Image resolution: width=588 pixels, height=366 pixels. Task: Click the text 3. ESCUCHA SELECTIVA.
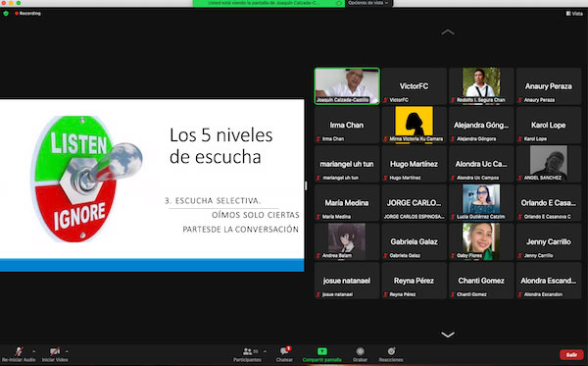(213, 201)
